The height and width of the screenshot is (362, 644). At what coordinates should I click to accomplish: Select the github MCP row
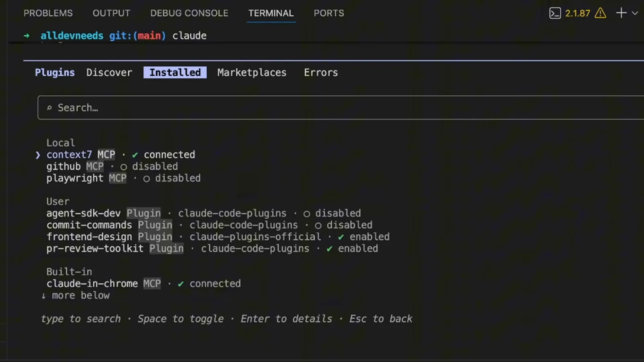coord(112,167)
